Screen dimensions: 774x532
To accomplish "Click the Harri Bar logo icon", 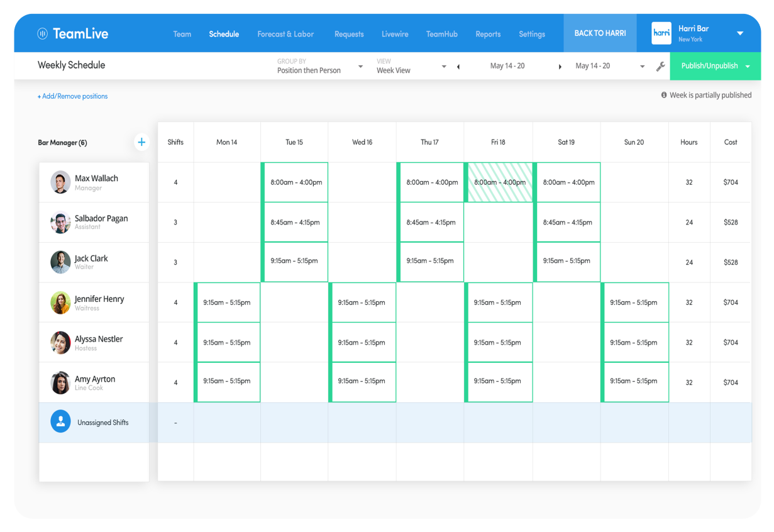I will (661, 33).
